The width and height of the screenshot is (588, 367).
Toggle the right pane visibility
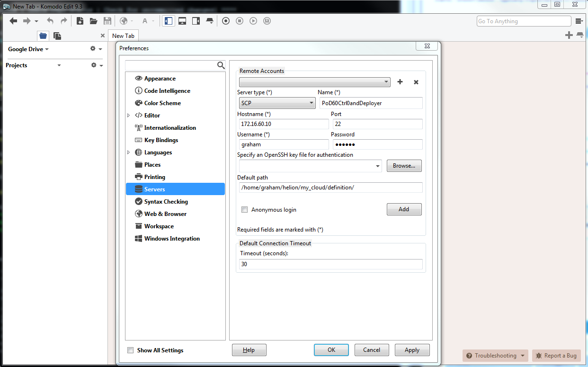tap(196, 21)
